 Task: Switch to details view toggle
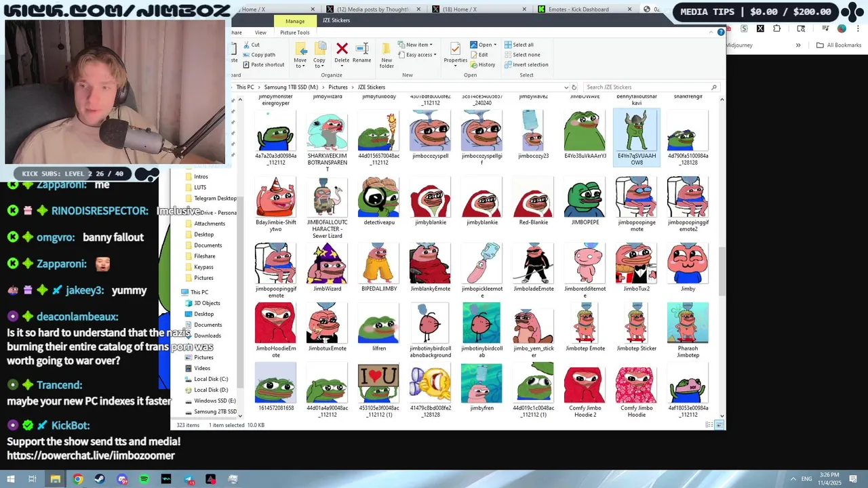coord(709,425)
